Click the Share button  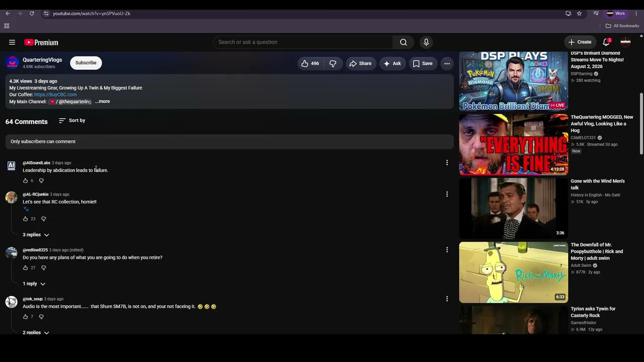[360, 63]
